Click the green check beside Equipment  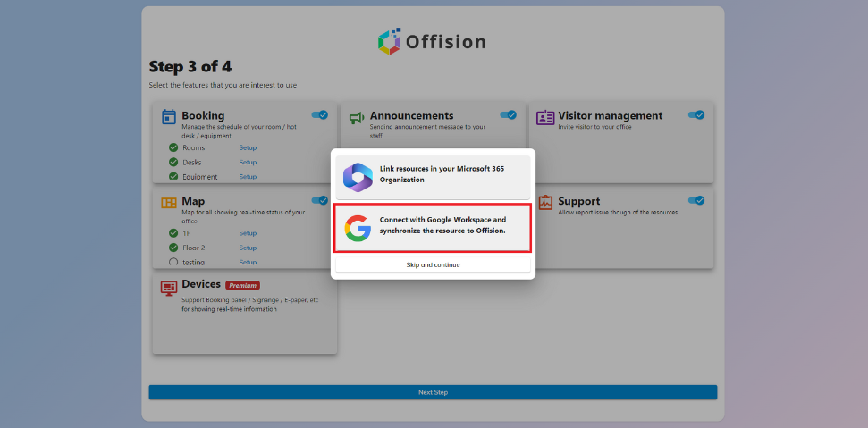point(173,176)
